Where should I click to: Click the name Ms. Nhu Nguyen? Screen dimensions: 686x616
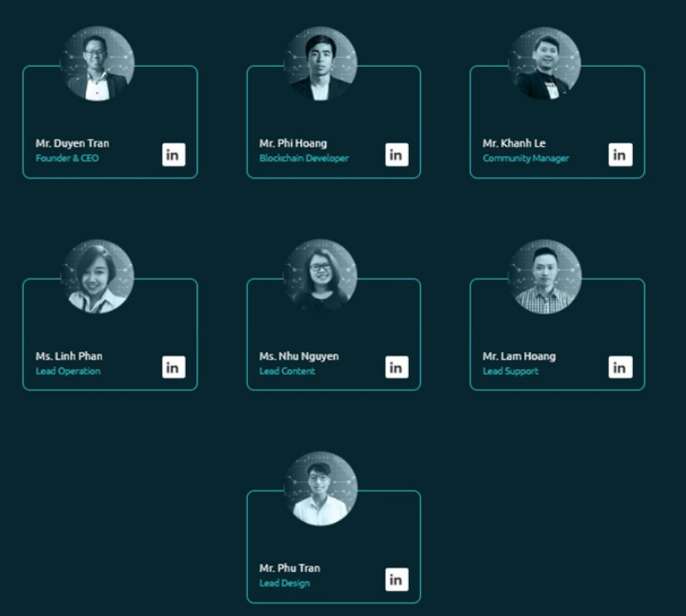(x=298, y=356)
